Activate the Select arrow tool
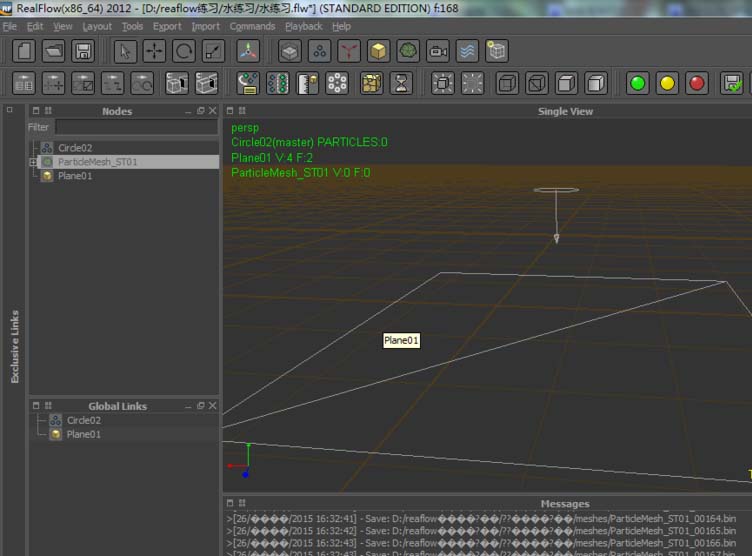The image size is (752, 556). click(x=125, y=51)
